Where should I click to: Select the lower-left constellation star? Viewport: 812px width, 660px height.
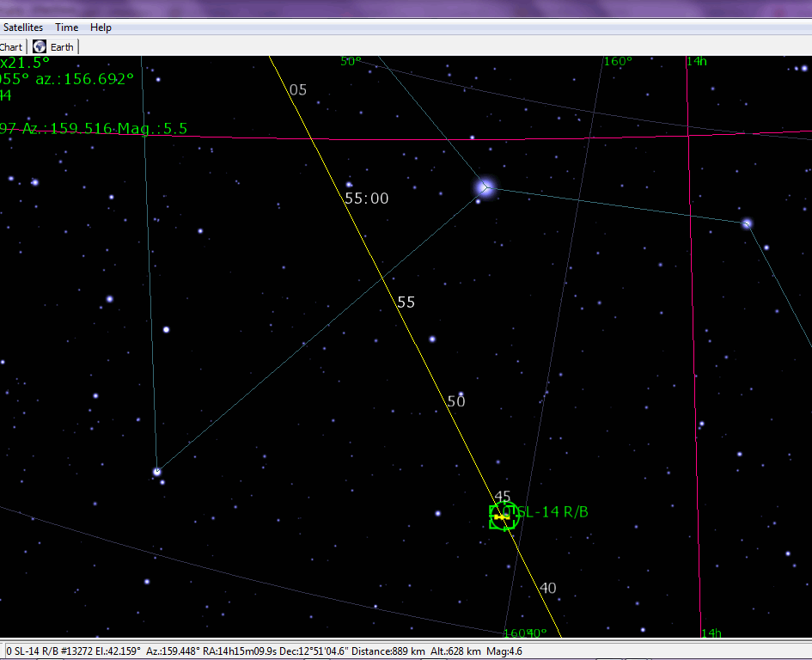point(156,471)
